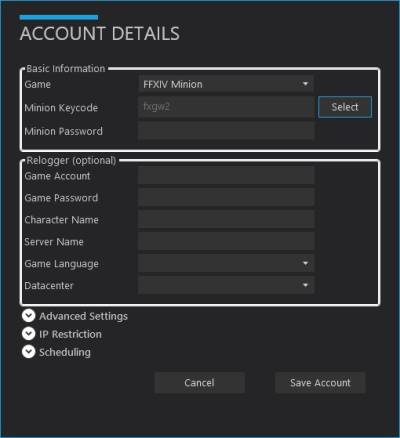400x438 pixels.
Task: Click the Advanced Settings label text
Action: pos(83,316)
